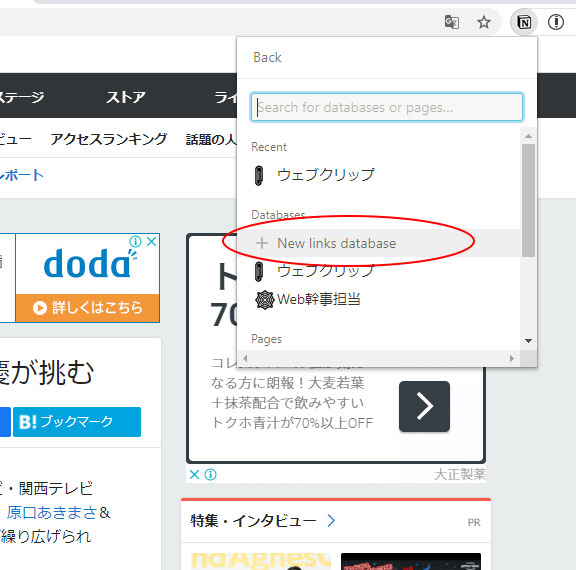Close the doda advertisement
576x570 pixels.
point(152,241)
